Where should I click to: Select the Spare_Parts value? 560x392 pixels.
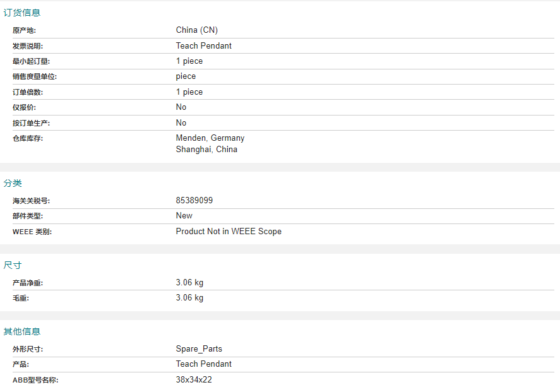(199, 349)
